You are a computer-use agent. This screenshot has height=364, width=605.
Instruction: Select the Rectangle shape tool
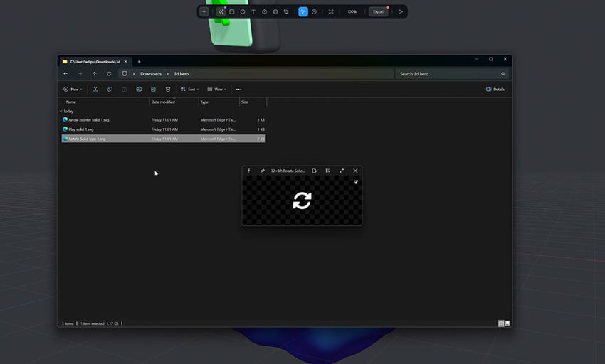click(x=232, y=11)
